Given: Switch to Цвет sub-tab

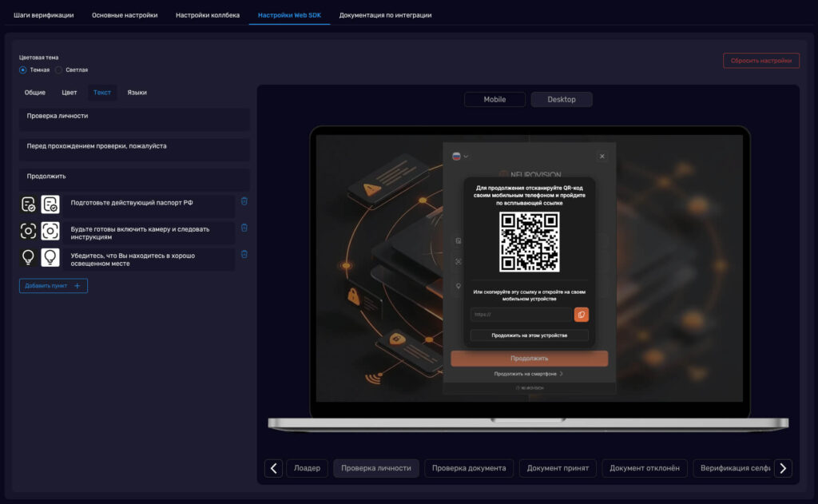Looking at the screenshot, I should pyautogui.click(x=69, y=93).
